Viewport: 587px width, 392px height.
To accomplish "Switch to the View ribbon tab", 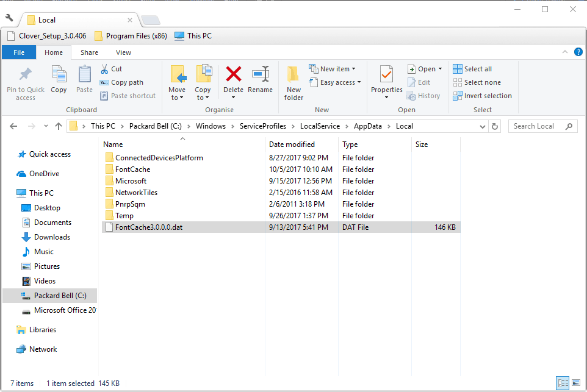I will click(123, 52).
